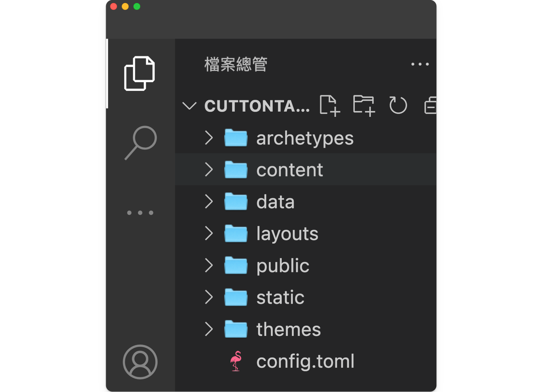This screenshot has height=392, width=543.
Task: Expand the content folder chevron
Action: [x=209, y=170]
